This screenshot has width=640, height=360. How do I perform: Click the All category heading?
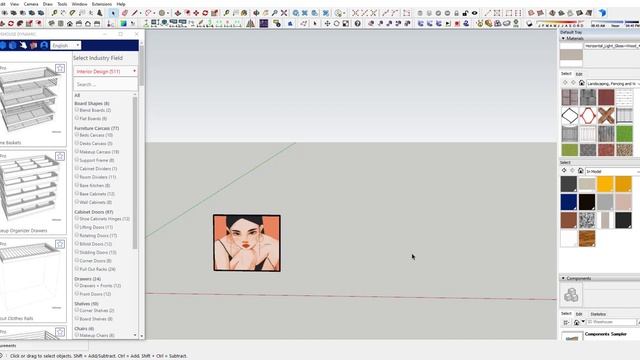pyautogui.click(x=77, y=95)
